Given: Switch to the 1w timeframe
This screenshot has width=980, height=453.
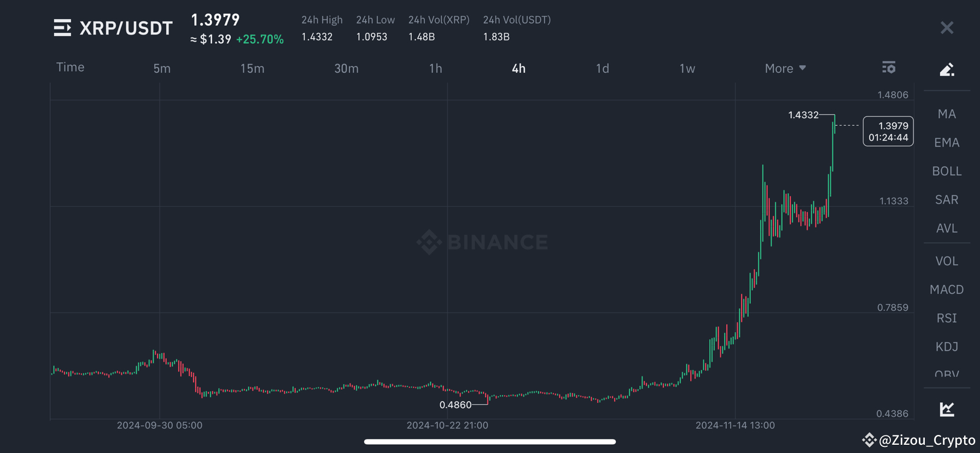Looking at the screenshot, I should click(x=687, y=68).
